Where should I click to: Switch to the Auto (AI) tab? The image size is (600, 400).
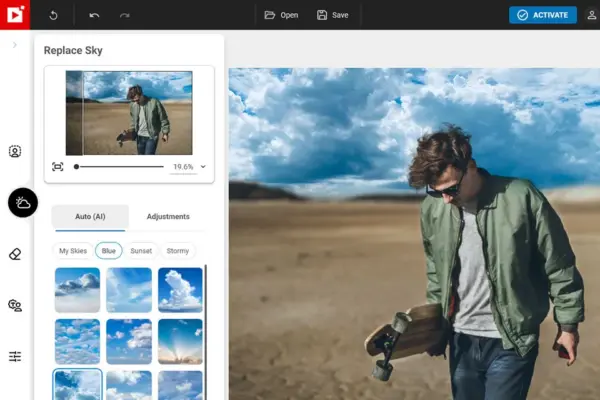pos(90,217)
